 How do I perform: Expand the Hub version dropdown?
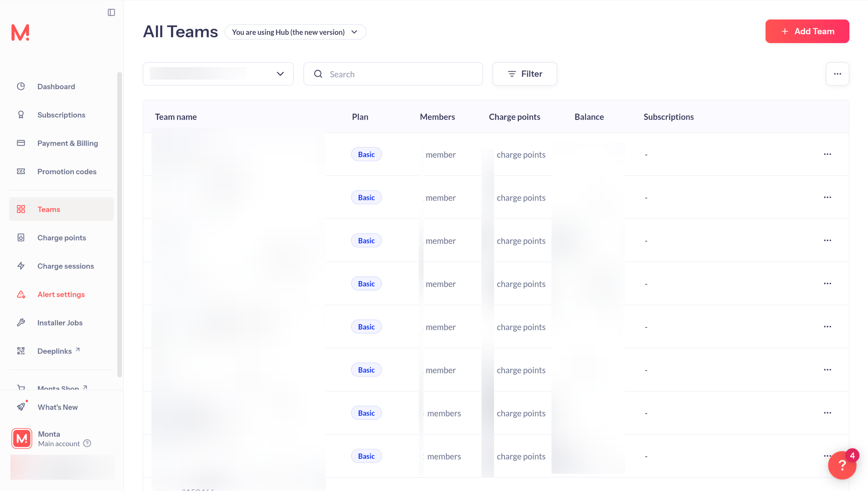(x=295, y=32)
